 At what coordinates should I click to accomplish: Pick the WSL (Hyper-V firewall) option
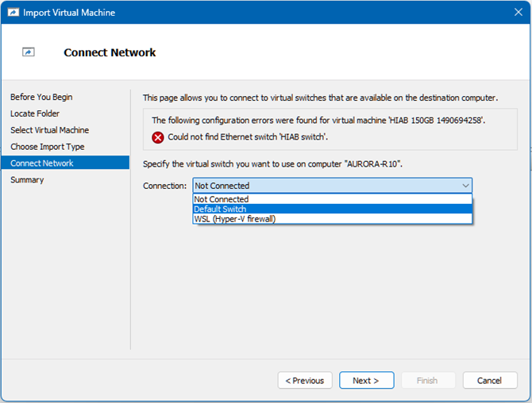[x=235, y=219]
